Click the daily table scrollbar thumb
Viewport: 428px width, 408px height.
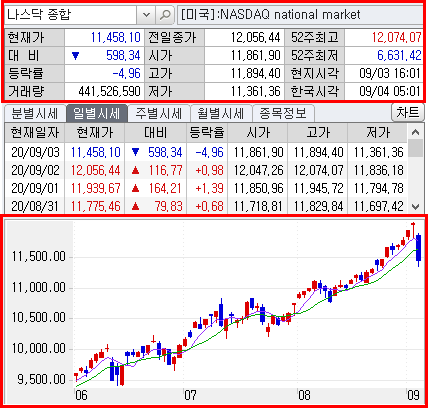tap(415, 148)
